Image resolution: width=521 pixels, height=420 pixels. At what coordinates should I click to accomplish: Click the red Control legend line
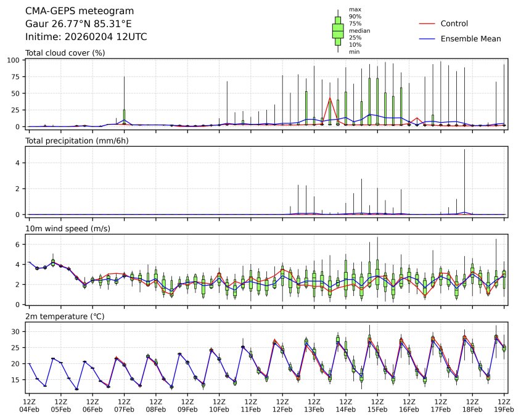(427, 23)
